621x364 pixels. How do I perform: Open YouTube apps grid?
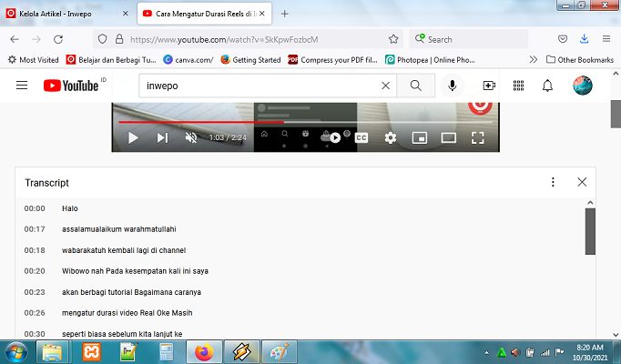click(x=518, y=86)
